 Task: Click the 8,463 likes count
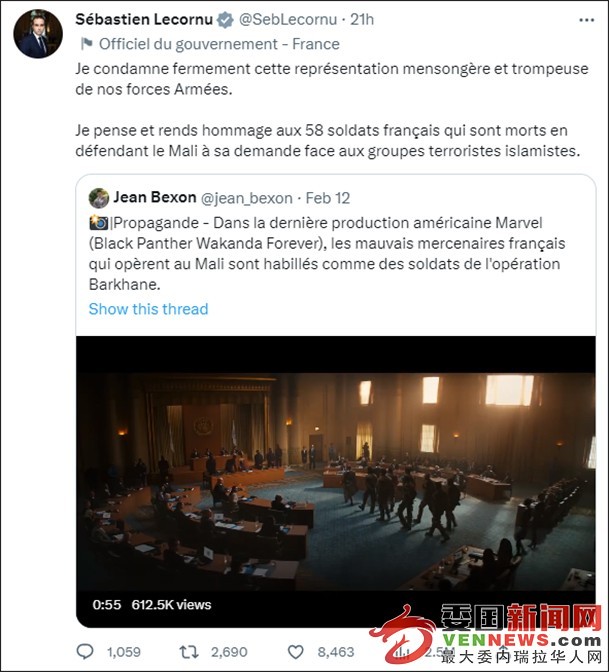pos(336,652)
